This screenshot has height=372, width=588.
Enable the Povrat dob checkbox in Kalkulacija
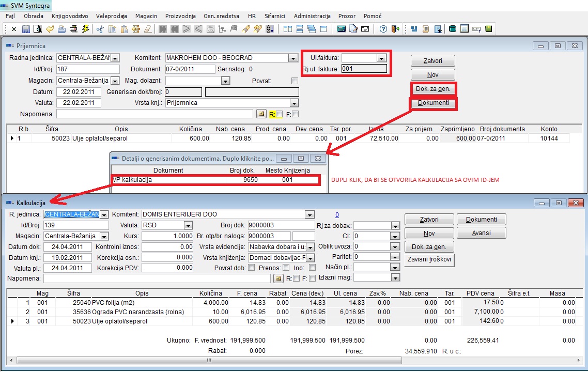coord(251,268)
